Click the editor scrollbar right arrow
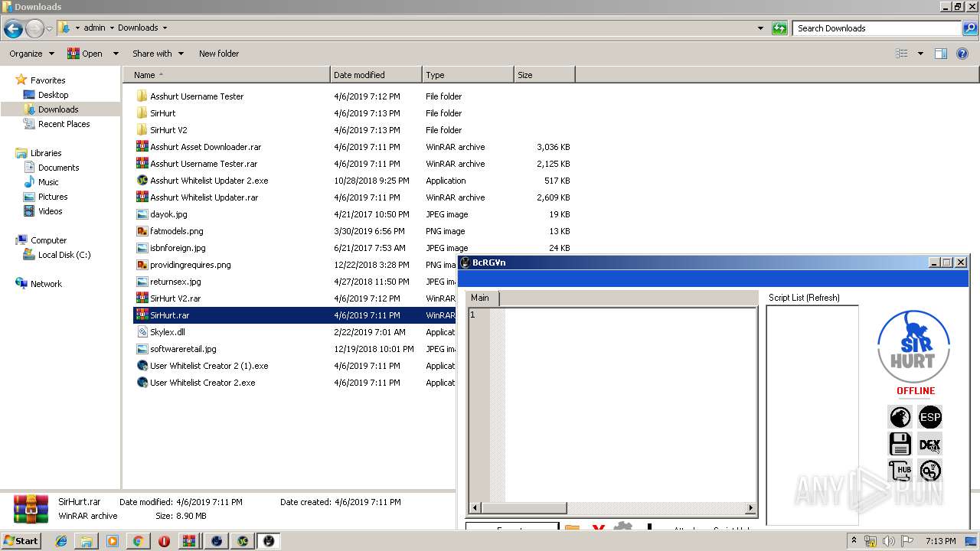The height and width of the screenshot is (551, 980). click(750, 508)
